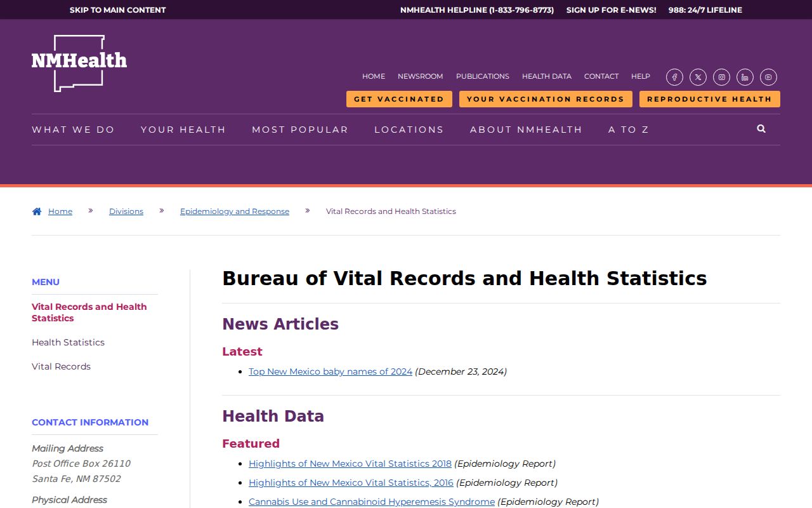The image size is (812, 508).
Task: Click the Get Vaccinated button
Action: click(399, 99)
